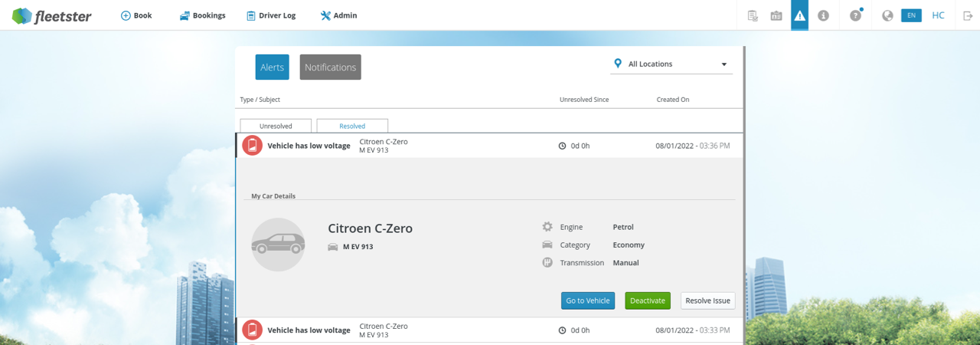980x345 pixels.
Task: Switch to the Alerts view
Action: [x=272, y=67]
